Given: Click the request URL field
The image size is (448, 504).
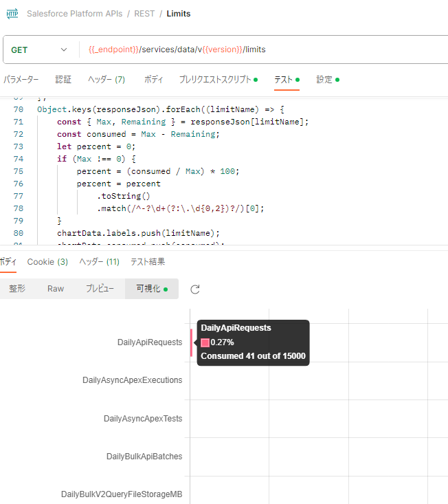Looking at the screenshot, I should pyautogui.click(x=263, y=50).
